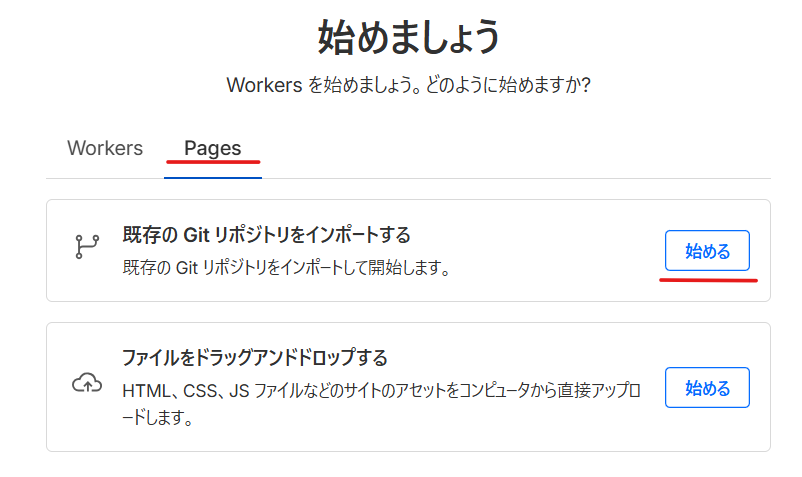The width and height of the screenshot is (802, 477).
Task: Click the red underline beneath Pages
Action: pyautogui.click(x=214, y=162)
